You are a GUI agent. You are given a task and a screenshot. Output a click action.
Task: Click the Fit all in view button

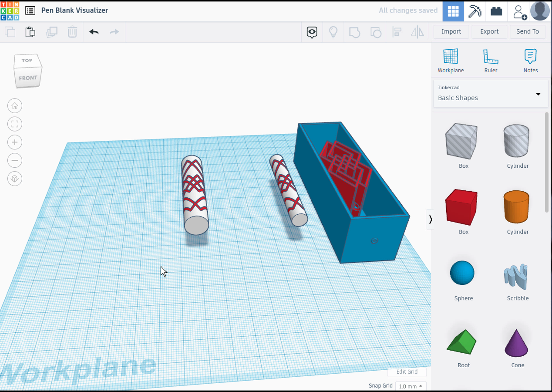[x=15, y=124]
